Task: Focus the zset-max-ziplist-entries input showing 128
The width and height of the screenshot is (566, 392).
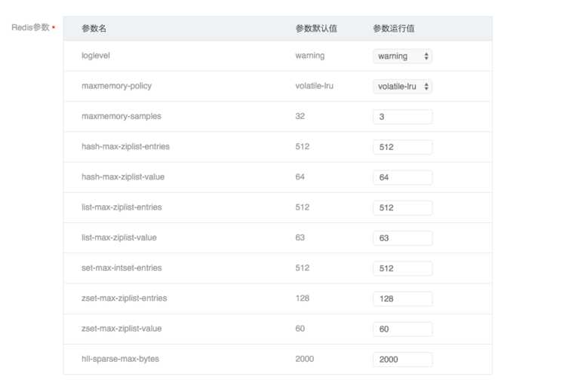Action: click(402, 299)
